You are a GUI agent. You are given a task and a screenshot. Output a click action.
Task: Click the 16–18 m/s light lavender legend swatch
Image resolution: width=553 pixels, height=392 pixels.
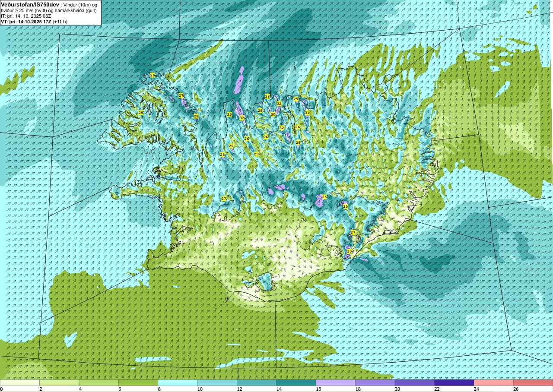pyautogui.click(x=336, y=383)
